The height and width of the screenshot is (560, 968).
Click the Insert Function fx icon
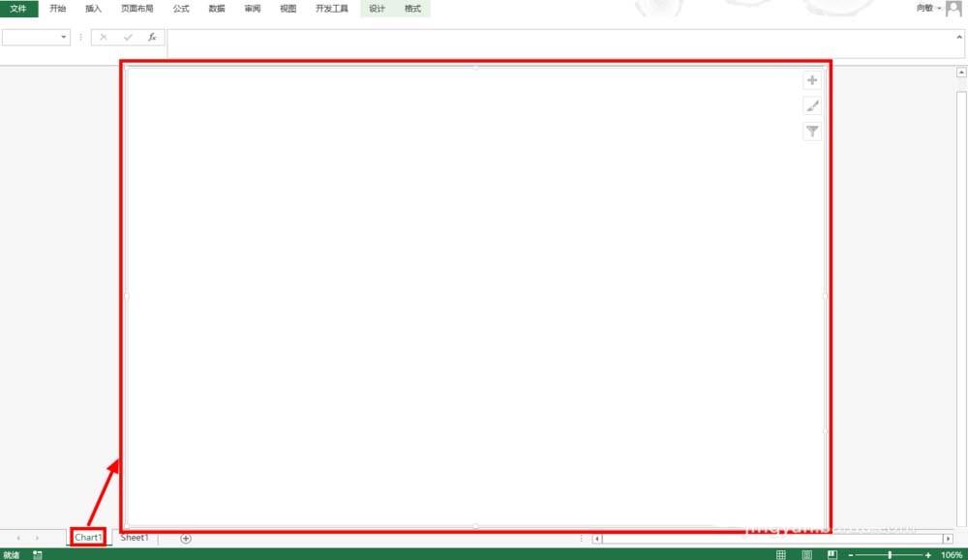click(x=152, y=37)
